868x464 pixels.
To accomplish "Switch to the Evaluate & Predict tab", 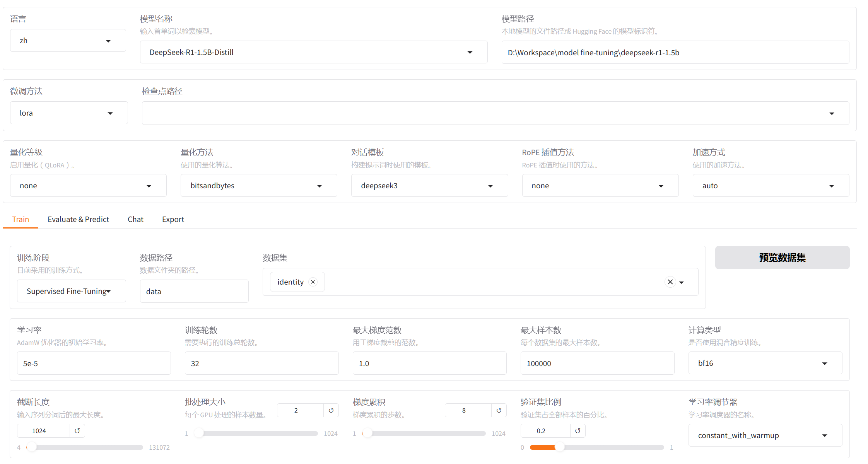I will coord(79,219).
